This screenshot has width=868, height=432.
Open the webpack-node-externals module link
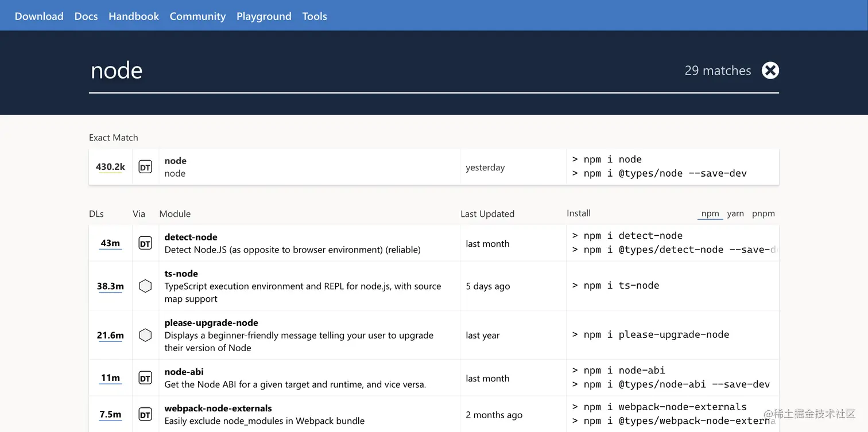[218, 408]
